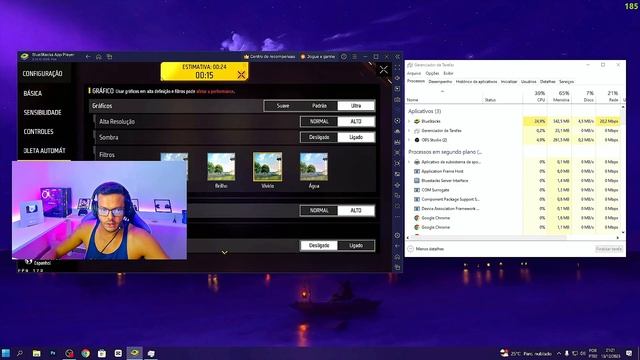Click the BlueStacks sidebar back arrow icon
The height and width of the screenshot is (360, 640).
pos(398,246)
